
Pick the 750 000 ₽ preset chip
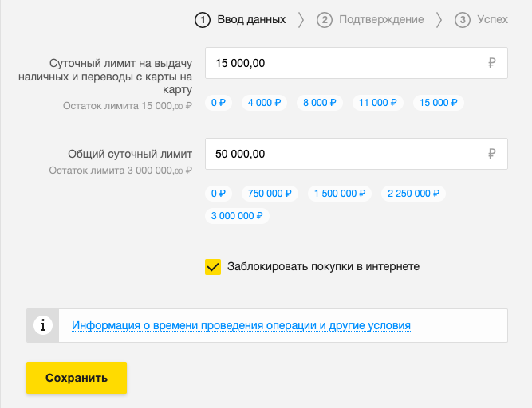coord(270,194)
